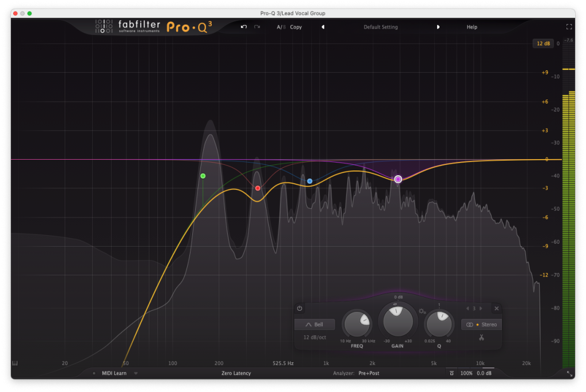Click the Q knob
Image resolution: width=586 pixels, height=392 pixels.
tap(439, 324)
